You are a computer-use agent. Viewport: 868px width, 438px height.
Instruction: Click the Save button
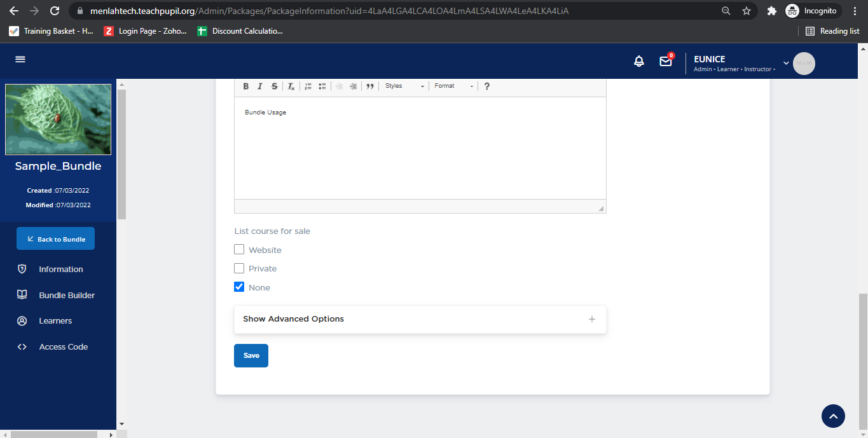click(251, 356)
